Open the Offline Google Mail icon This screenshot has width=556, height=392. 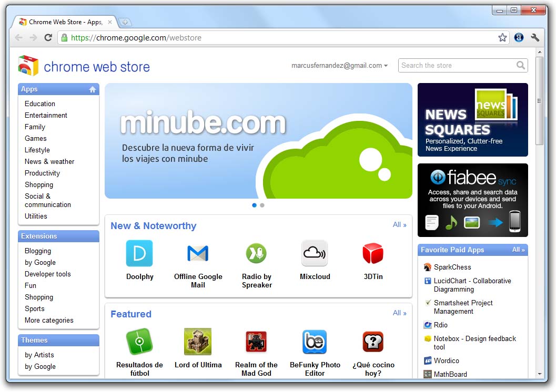198,253
